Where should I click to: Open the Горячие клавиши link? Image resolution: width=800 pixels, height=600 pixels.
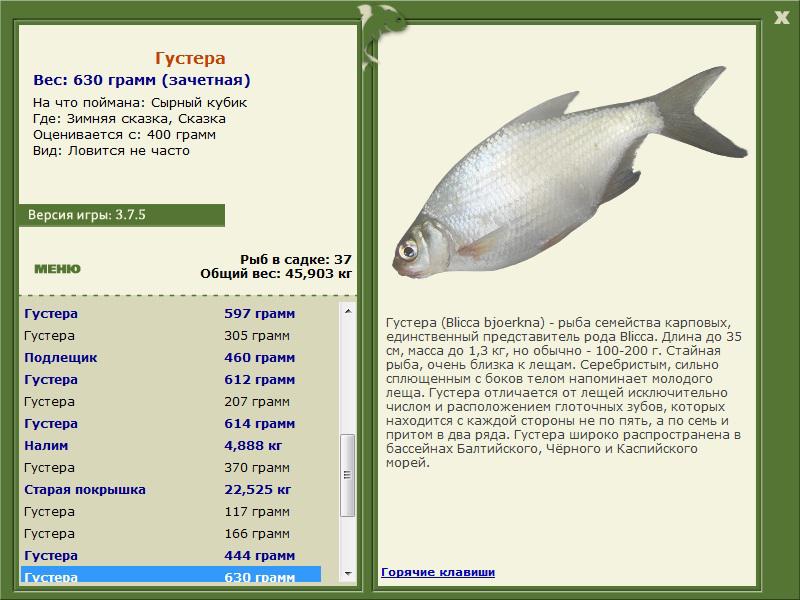[438, 572]
